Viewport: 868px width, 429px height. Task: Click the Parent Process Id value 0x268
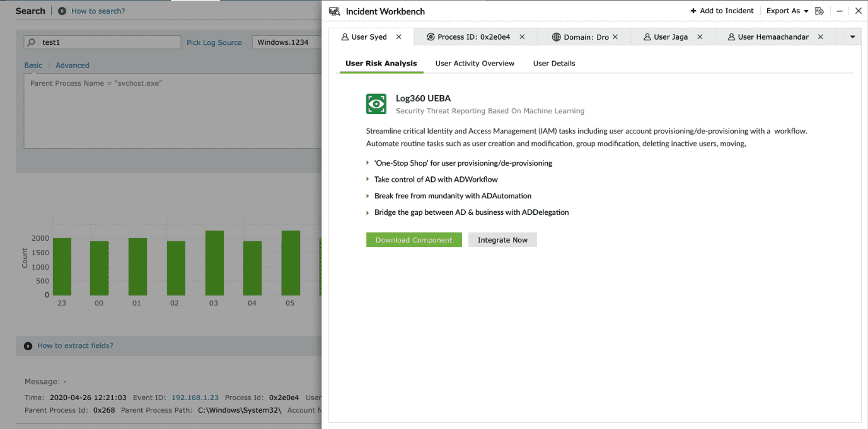click(103, 410)
